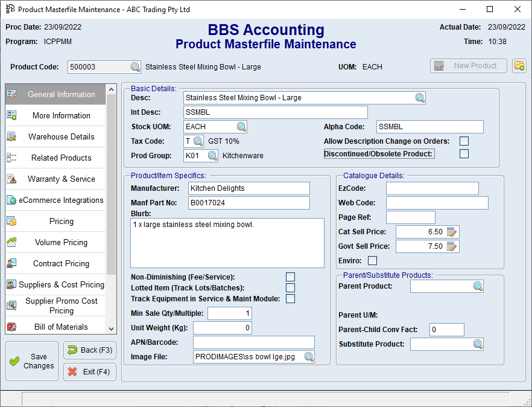
Task: Click the Desc field search icon
Action: click(x=420, y=98)
